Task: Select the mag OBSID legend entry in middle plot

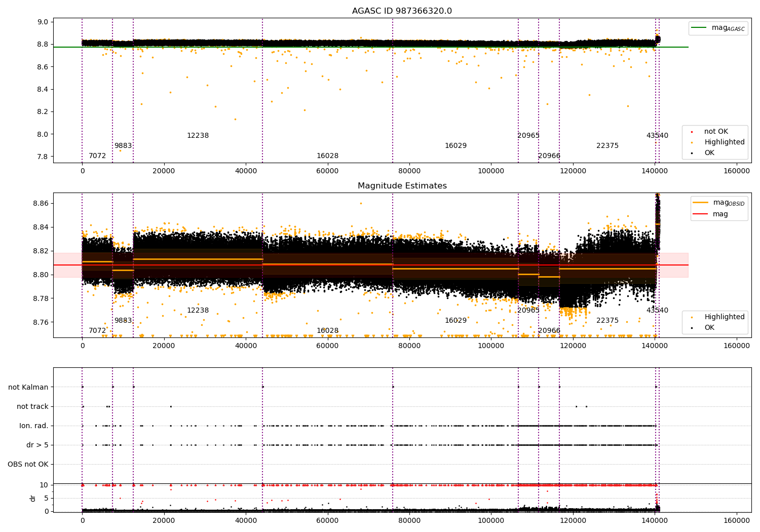Action: (719, 203)
